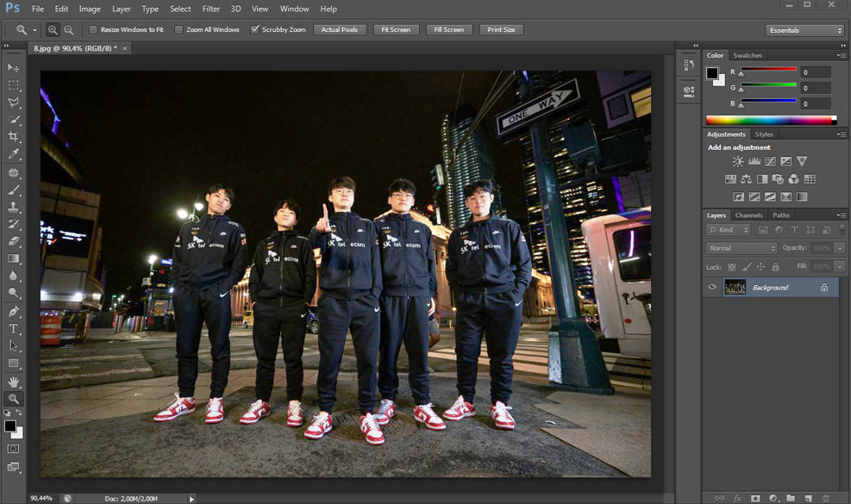Switch to the Channels tab
Screen dimensions: 851x504
(749, 215)
